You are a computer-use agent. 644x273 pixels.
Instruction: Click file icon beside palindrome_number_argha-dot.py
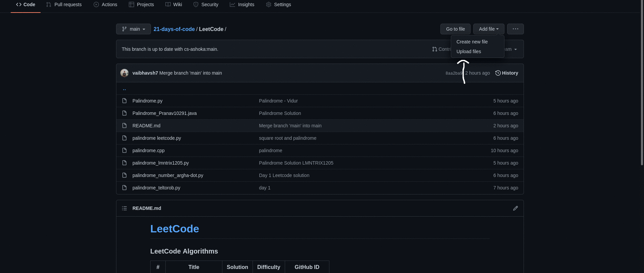pyautogui.click(x=124, y=176)
